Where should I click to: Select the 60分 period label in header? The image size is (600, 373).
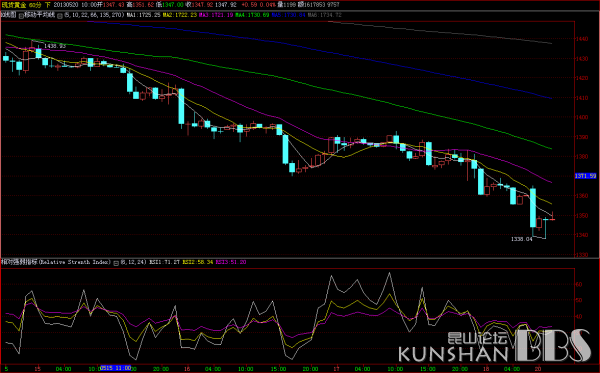click(34, 5)
